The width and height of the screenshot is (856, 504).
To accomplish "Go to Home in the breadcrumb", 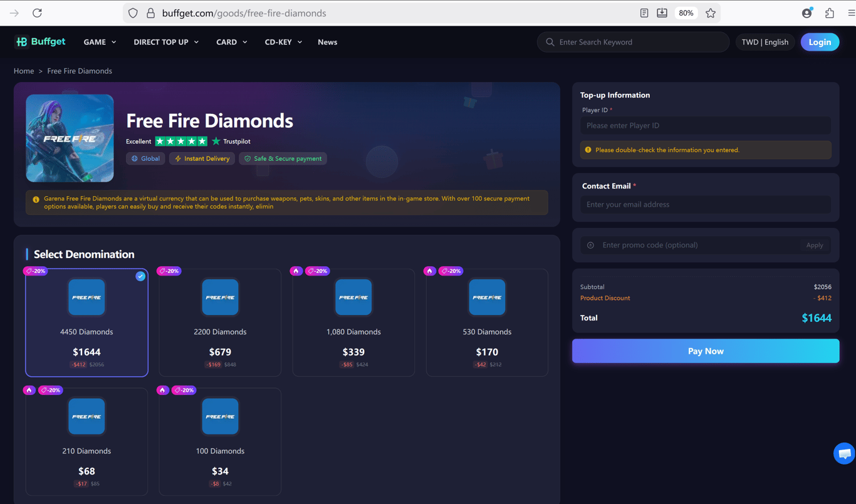I will 24,71.
